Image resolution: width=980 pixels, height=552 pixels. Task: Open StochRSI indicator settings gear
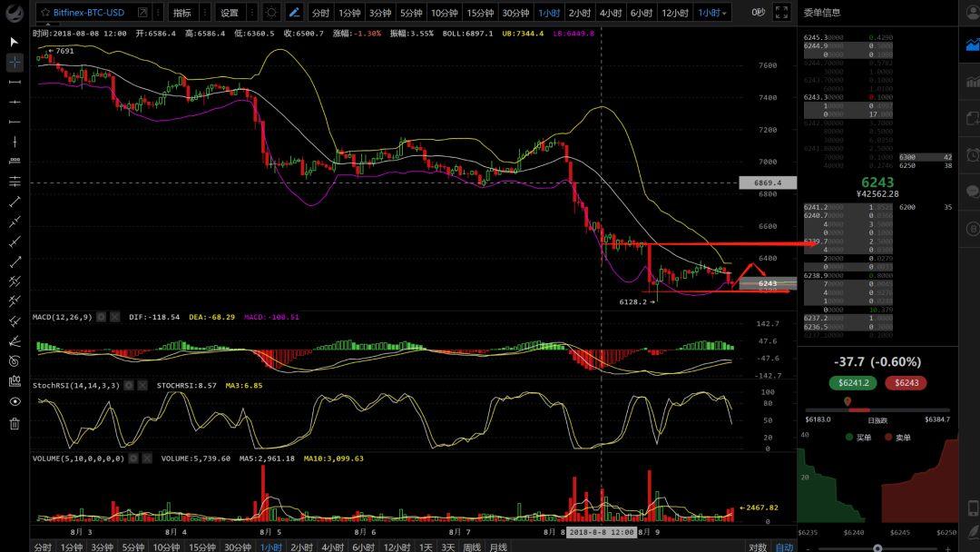(x=129, y=386)
